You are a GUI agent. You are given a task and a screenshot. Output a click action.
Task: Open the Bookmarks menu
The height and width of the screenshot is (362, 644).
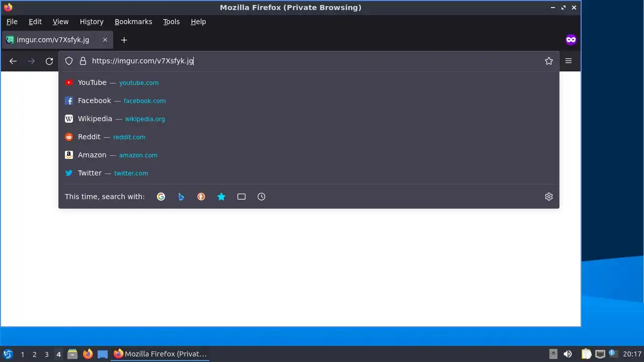click(x=133, y=22)
